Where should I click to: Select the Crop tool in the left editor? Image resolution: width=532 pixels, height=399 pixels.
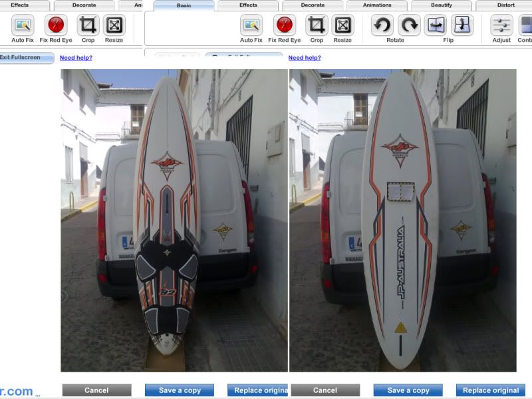[x=88, y=25]
